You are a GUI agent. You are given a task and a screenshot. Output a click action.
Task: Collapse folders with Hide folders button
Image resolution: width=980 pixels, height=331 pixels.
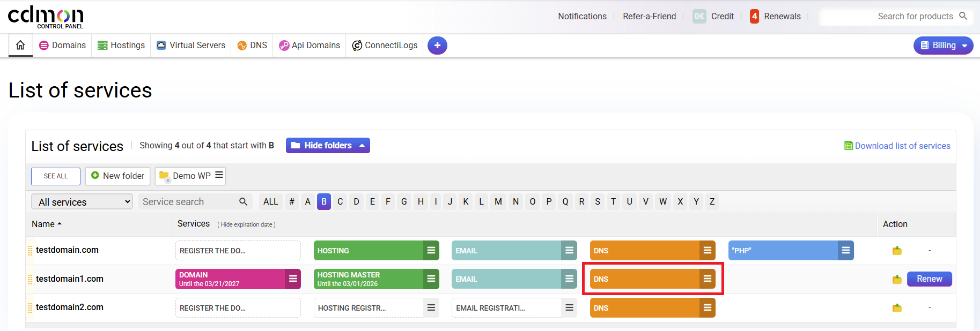coord(328,145)
